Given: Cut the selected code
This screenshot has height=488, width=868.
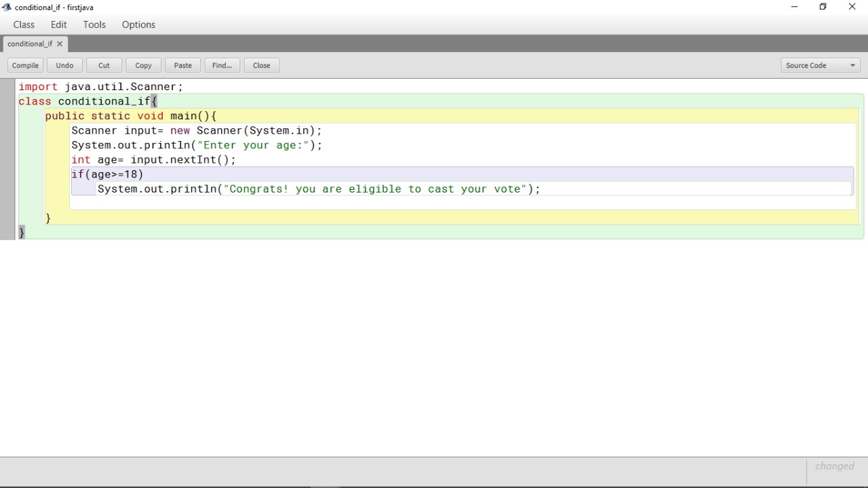Looking at the screenshot, I should (x=104, y=65).
